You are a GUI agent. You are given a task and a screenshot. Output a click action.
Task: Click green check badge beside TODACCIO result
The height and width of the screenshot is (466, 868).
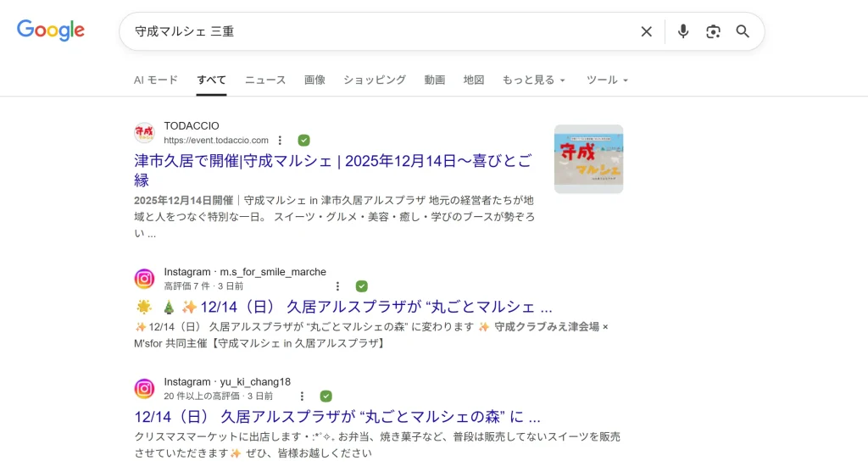(303, 141)
